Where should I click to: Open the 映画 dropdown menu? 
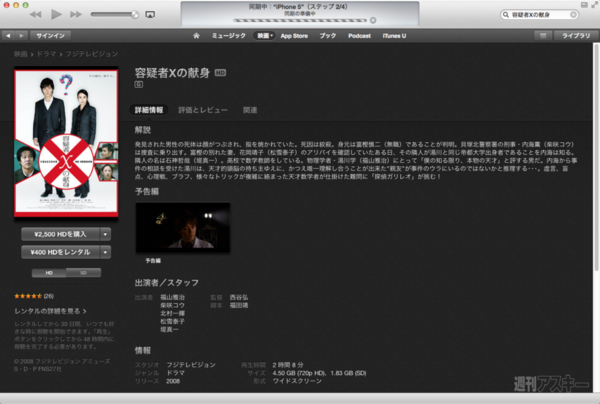pyautogui.click(x=265, y=36)
